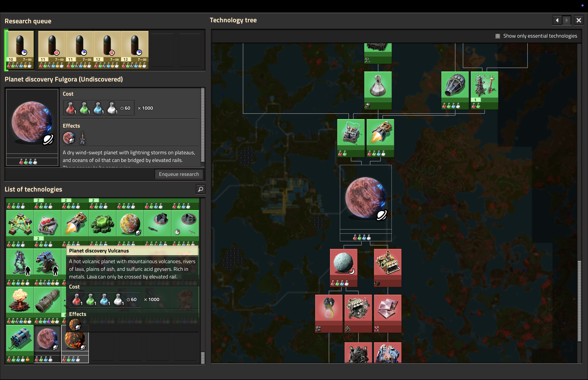Open the pink metal plates node in tree
This screenshot has width=588, height=380.
point(388,314)
